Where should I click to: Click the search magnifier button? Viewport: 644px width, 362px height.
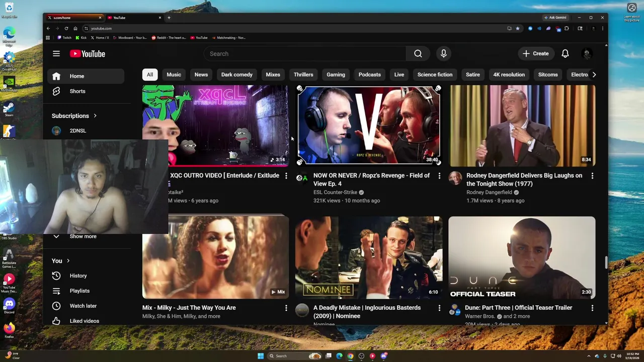[x=418, y=54]
